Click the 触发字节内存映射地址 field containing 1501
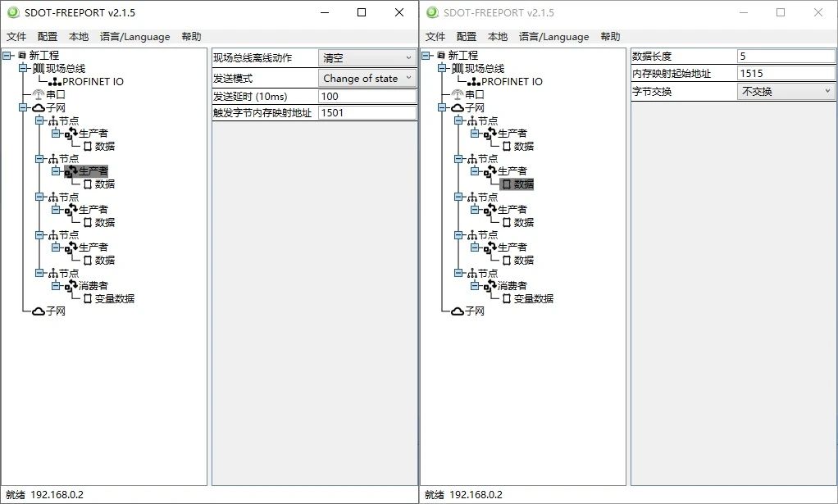 [367, 112]
